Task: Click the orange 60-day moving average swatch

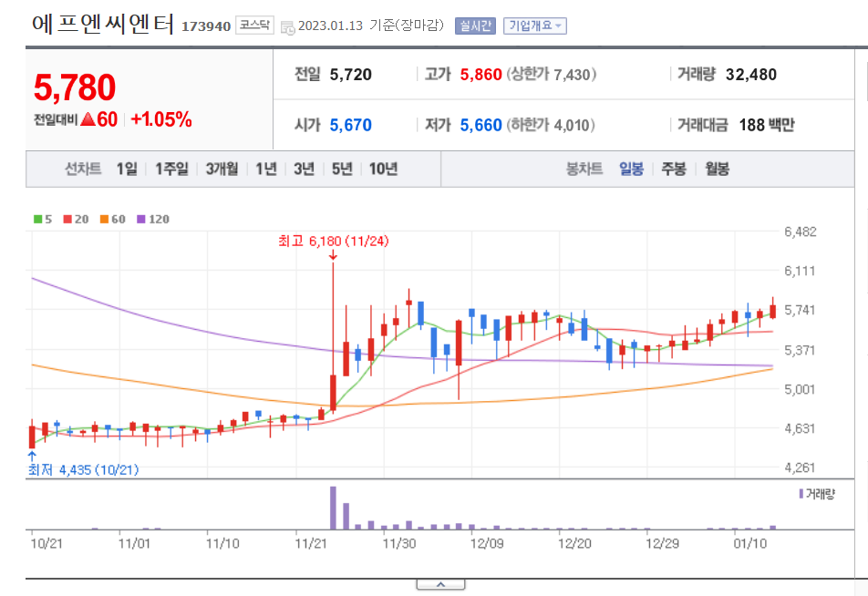Action: pyautogui.click(x=104, y=219)
